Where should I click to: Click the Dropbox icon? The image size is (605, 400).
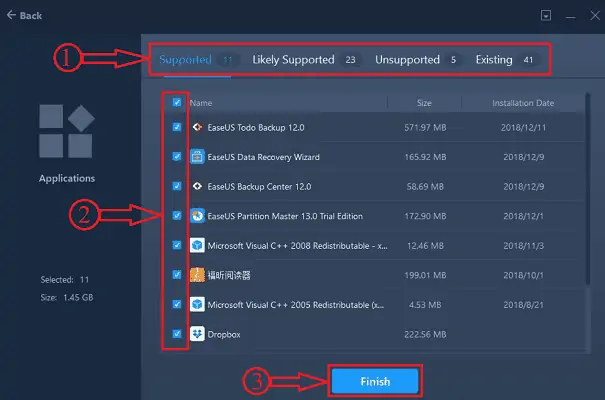click(197, 334)
